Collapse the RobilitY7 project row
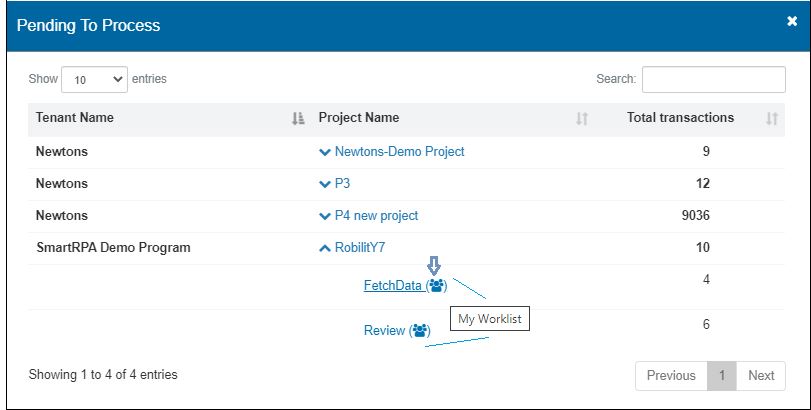The width and height of the screenshot is (811, 410). tap(324, 248)
